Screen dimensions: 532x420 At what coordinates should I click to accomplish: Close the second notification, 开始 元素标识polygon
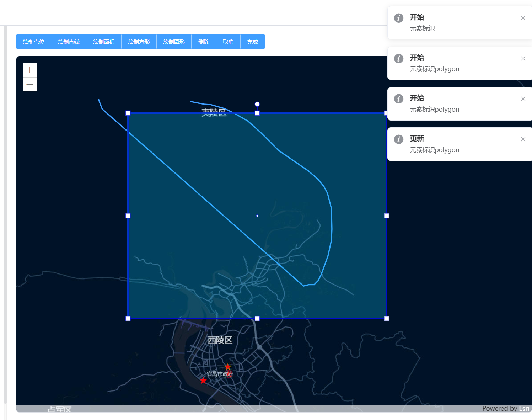pyautogui.click(x=523, y=58)
